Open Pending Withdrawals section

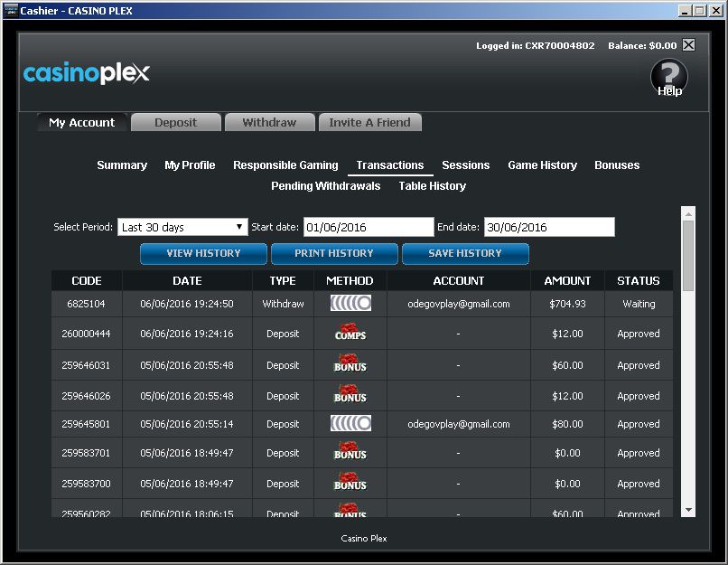325,186
